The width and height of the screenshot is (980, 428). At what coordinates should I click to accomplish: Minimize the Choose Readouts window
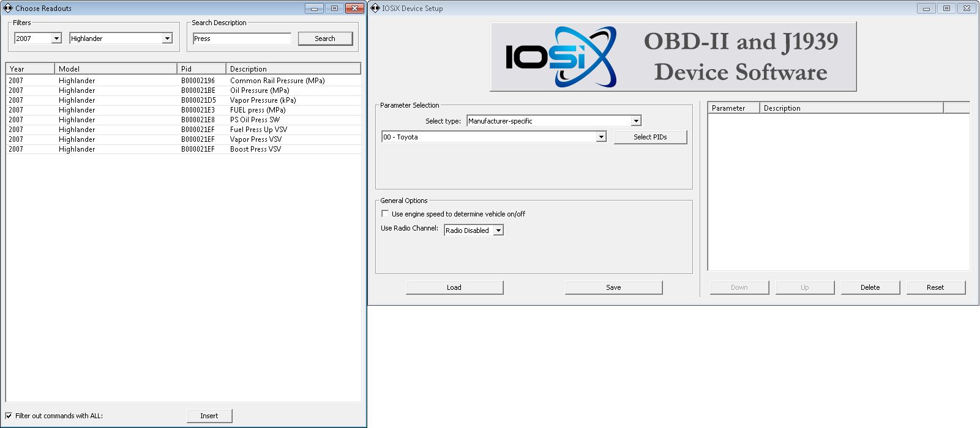pos(314,8)
